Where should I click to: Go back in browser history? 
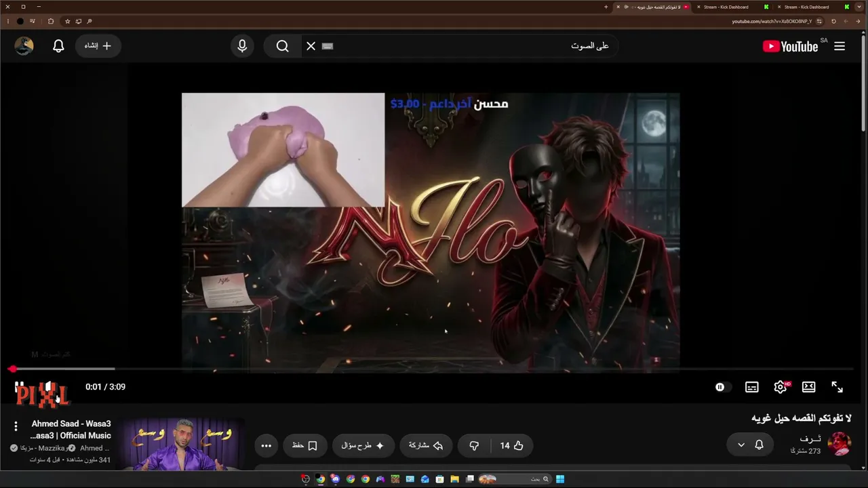pos(858,21)
